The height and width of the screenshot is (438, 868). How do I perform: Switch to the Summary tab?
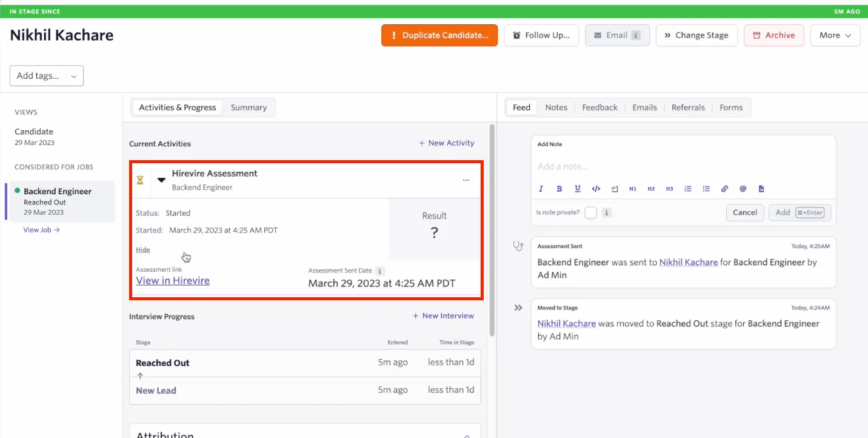click(249, 107)
